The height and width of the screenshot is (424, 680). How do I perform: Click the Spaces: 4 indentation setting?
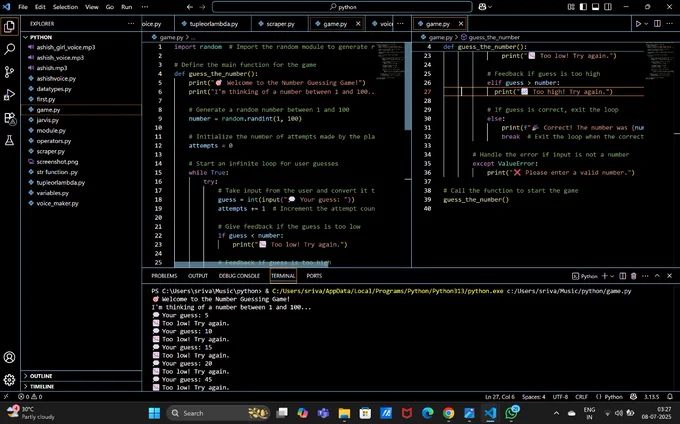(x=533, y=396)
